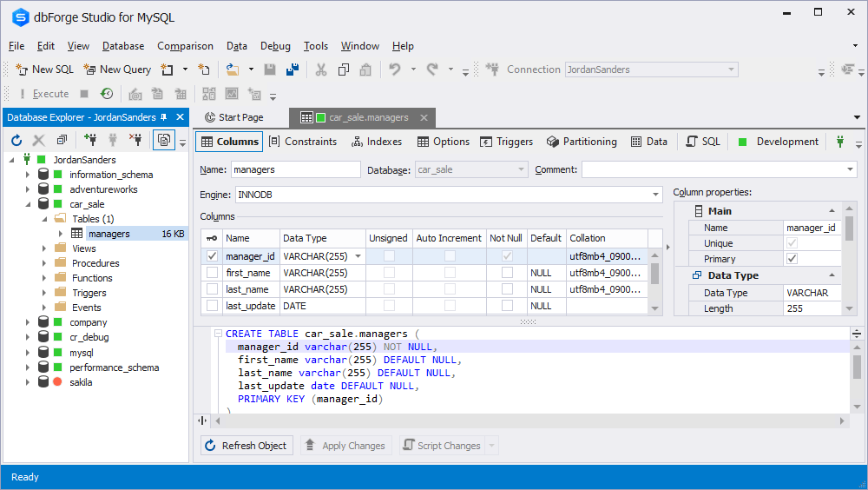Open the Connection dropdown JordanSanders
The width and height of the screenshot is (868, 490).
tap(731, 70)
